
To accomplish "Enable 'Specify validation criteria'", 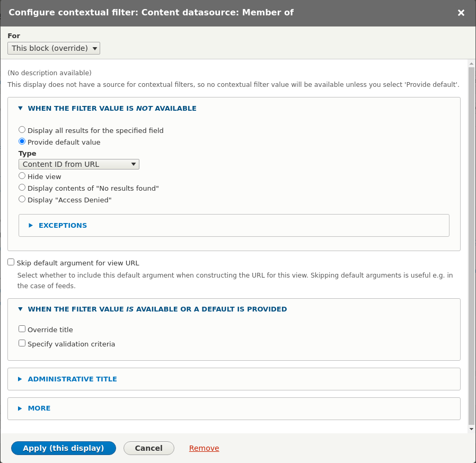I will point(22,343).
